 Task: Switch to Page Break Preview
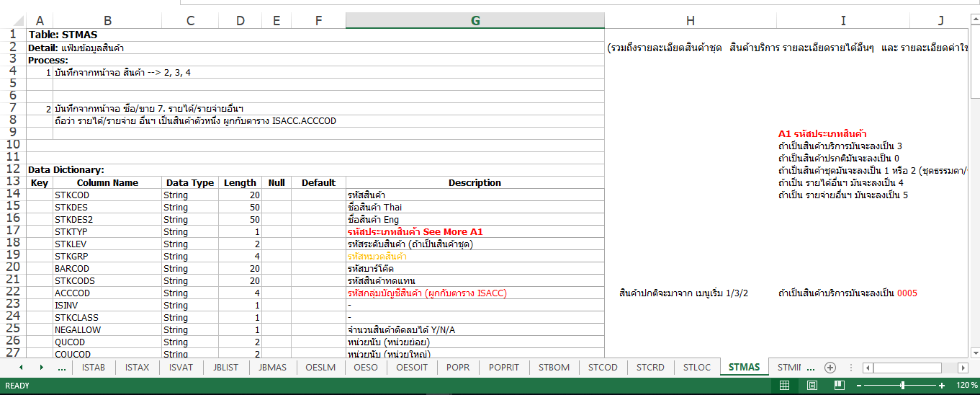point(839,386)
